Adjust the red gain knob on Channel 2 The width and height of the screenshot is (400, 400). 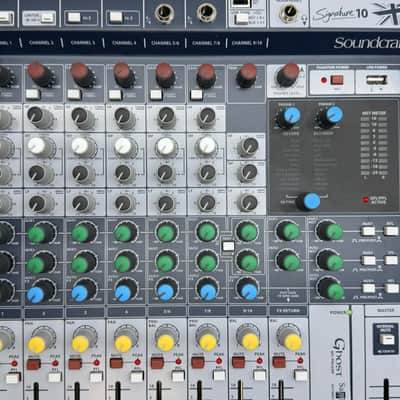39,74
